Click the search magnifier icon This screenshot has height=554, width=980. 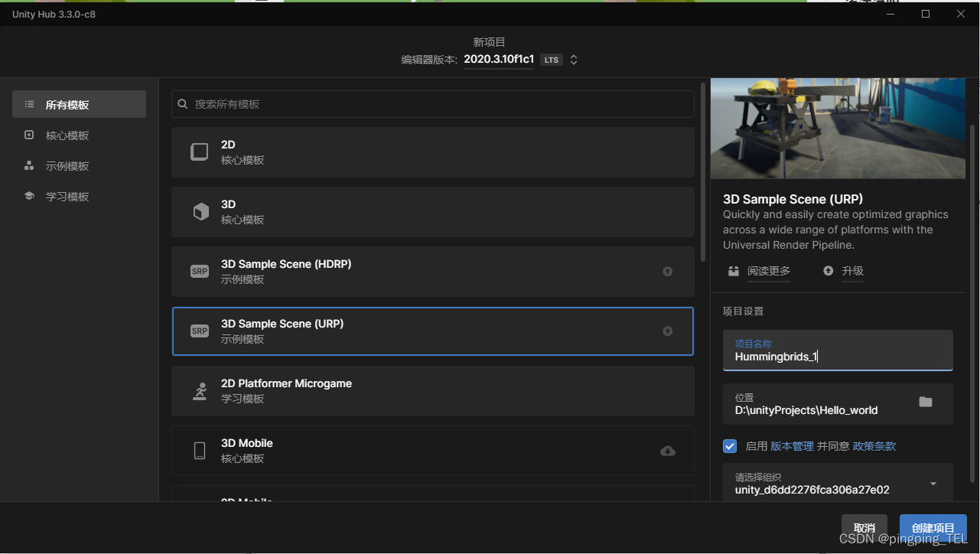point(183,104)
